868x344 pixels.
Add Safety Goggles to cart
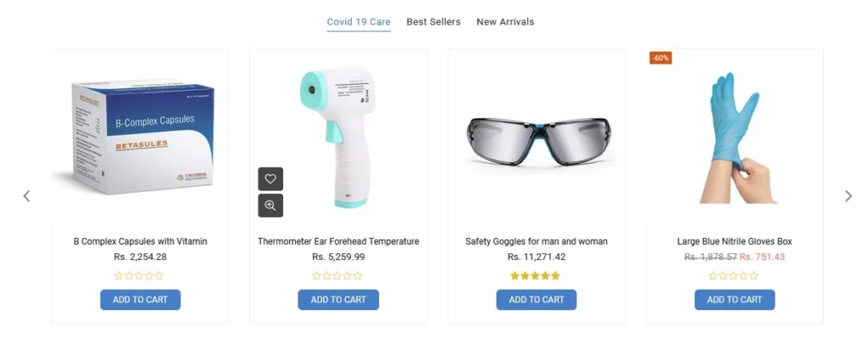coord(536,299)
